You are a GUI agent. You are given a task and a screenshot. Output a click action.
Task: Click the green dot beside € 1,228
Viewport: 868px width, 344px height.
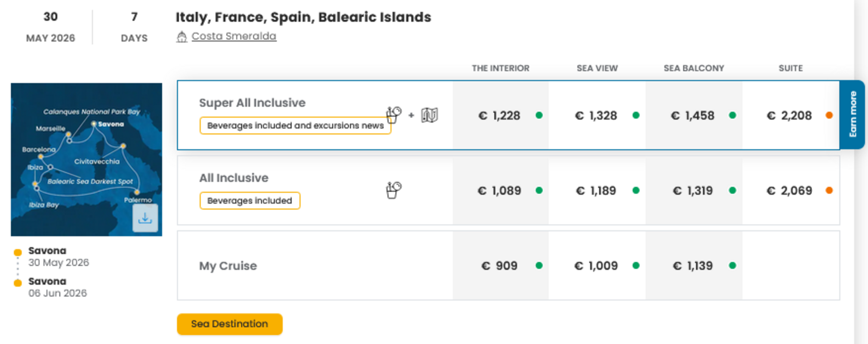[x=539, y=115]
